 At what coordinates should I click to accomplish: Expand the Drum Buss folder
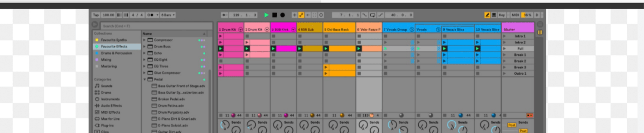(144, 46)
